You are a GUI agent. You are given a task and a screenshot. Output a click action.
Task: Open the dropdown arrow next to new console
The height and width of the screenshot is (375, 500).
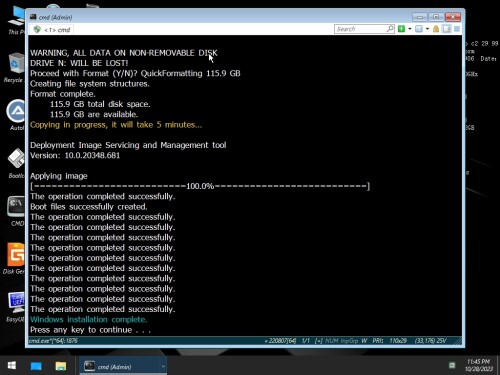click(410, 29)
